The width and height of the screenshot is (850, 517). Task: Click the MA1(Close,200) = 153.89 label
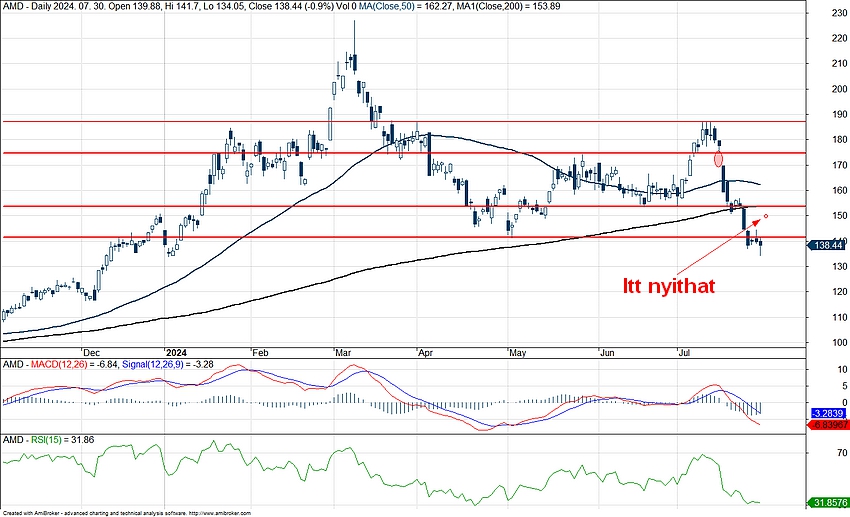[x=510, y=7]
